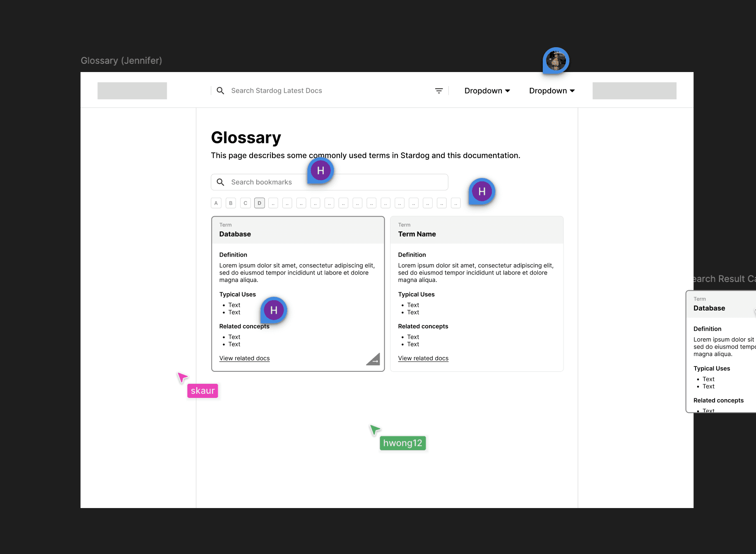Screen dimensions: 756x554
Task: Click the magnifier icon in Search bookmarks
Action: point(220,182)
